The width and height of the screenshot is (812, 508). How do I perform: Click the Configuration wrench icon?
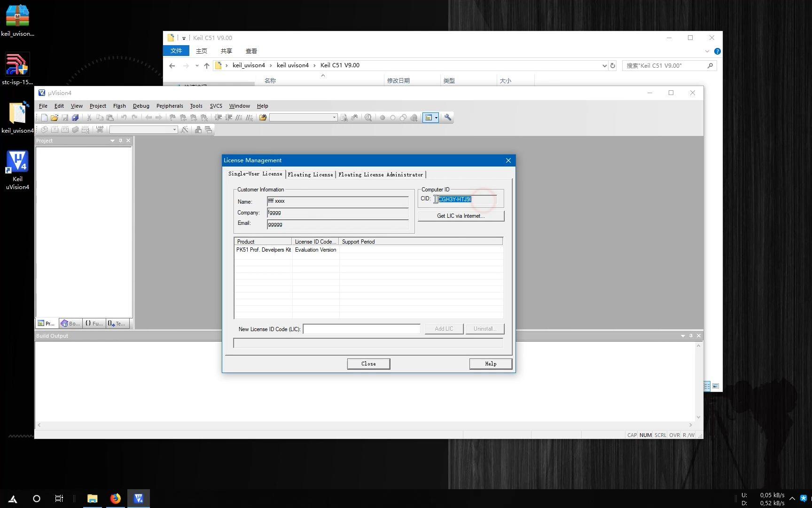pyautogui.click(x=448, y=118)
